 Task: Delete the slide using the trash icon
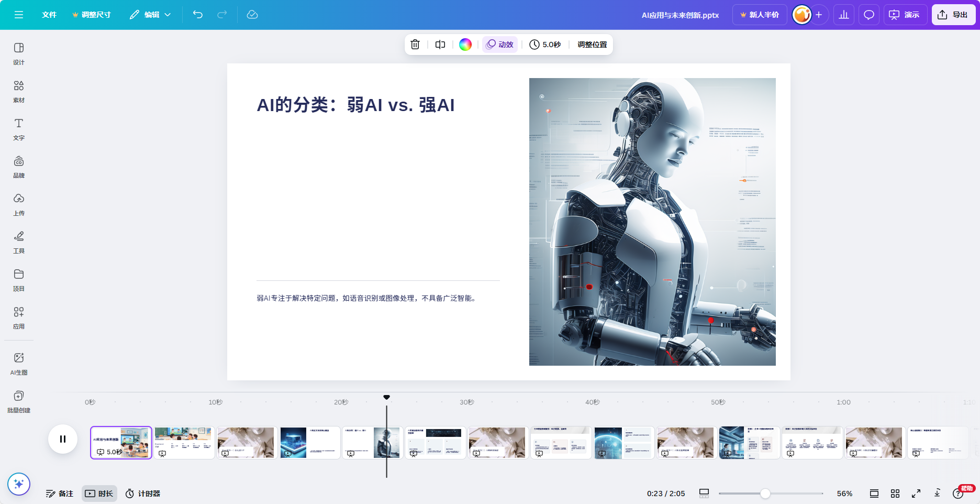[x=415, y=45]
